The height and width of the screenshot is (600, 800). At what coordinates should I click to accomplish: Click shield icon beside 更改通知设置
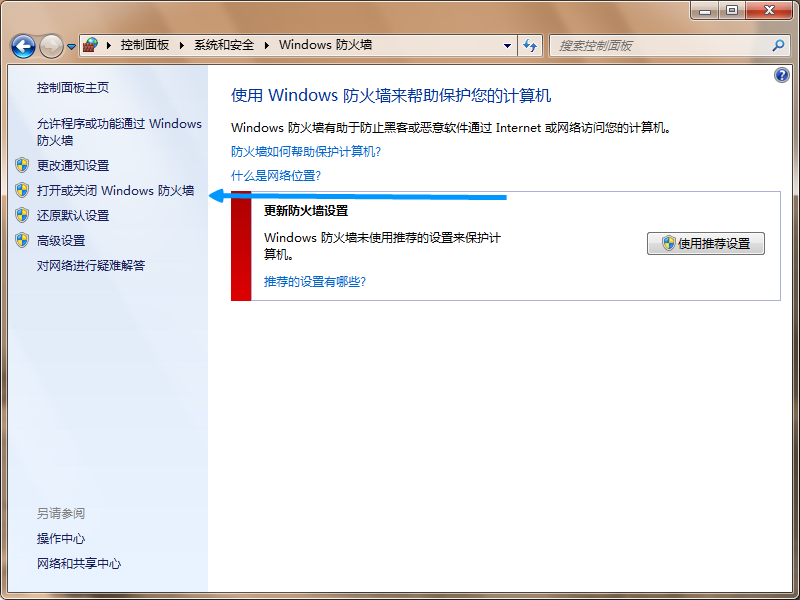[22, 165]
